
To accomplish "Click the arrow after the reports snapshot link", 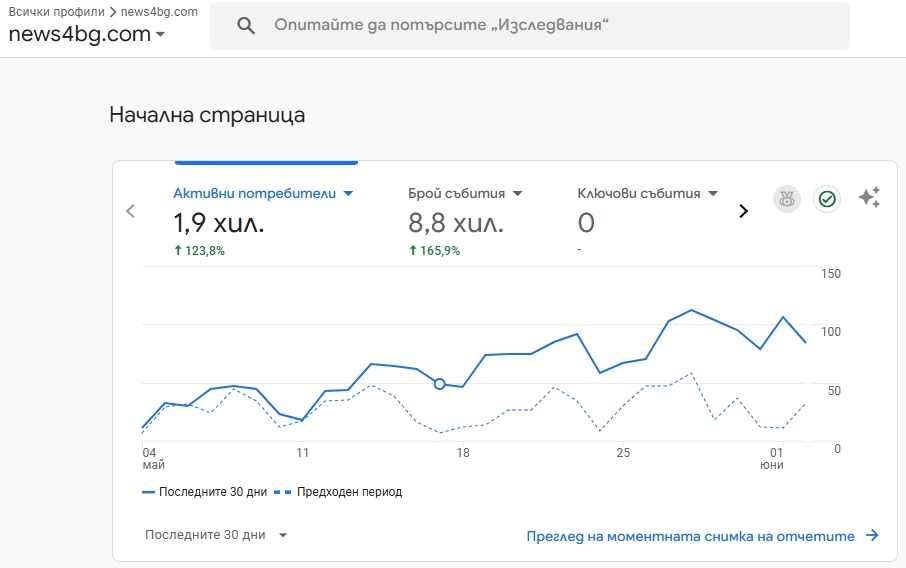I will pos(872,536).
